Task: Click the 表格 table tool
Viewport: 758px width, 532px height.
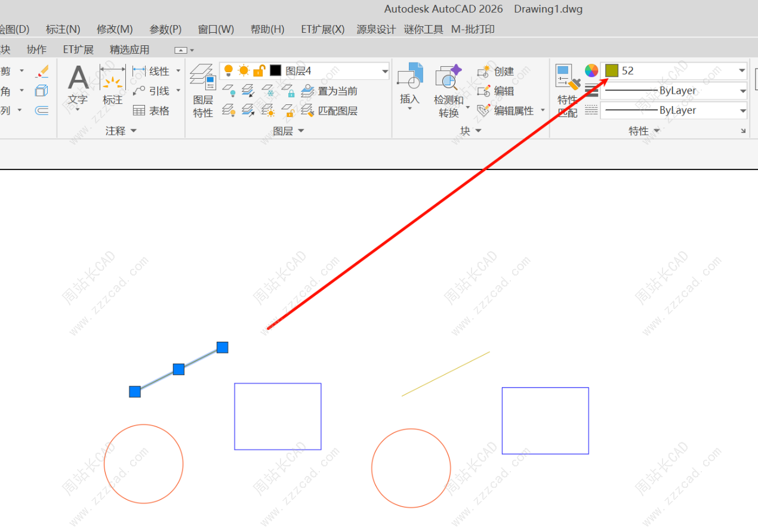Action: click(x=152, y=110)
